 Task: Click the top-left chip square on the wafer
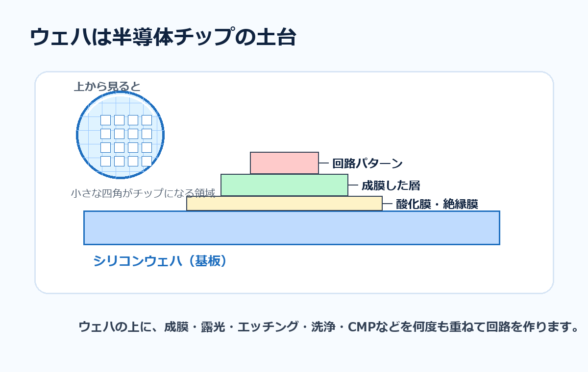pos(105,120)
